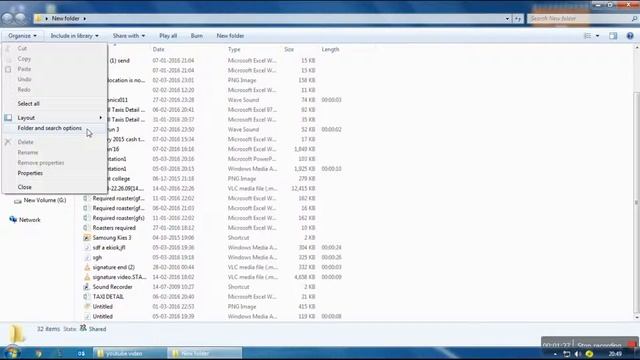640x360 pixels.
Task: Select Network in the navigation pane
Action: coord(30,220)
